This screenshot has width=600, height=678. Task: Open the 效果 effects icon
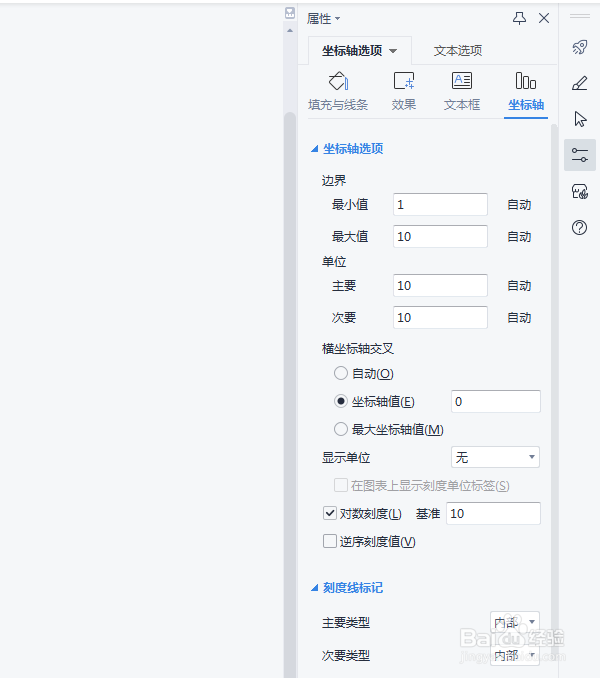coord(404,81)
